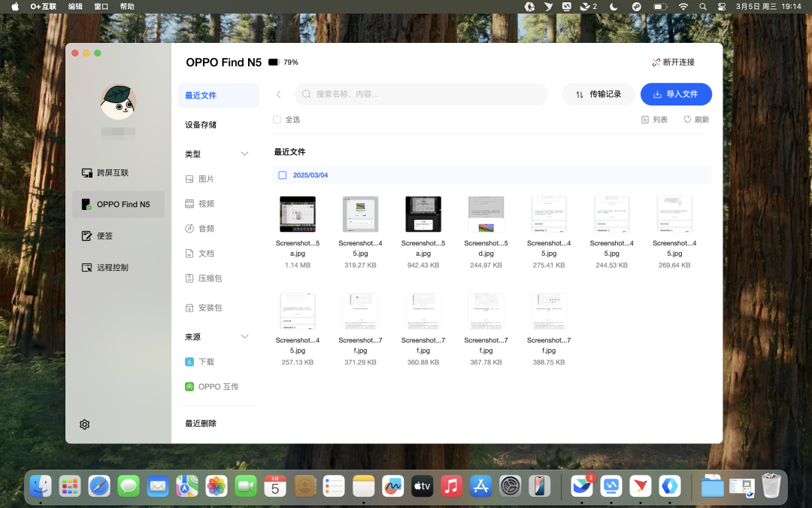Click 断开连接 to disconnect the phone

674,62
